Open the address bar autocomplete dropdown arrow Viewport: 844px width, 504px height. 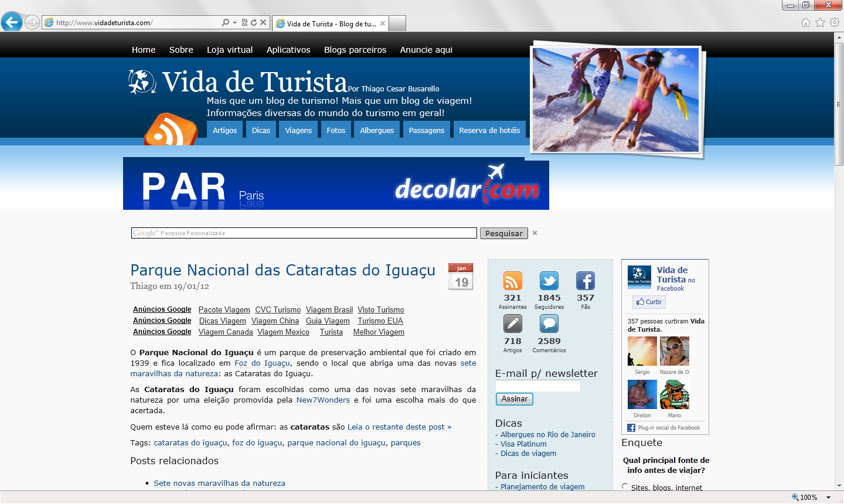tap(234, 22)
